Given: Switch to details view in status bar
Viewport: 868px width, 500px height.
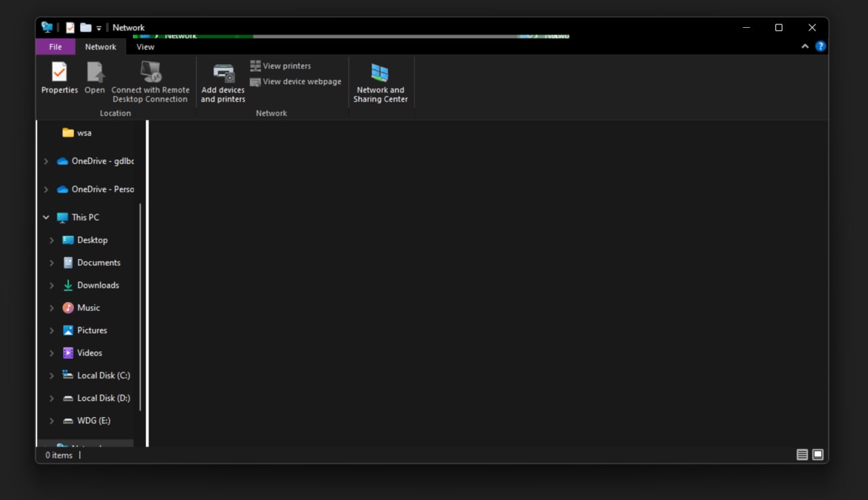Looking at the screenshot, I should coord(802,455).
